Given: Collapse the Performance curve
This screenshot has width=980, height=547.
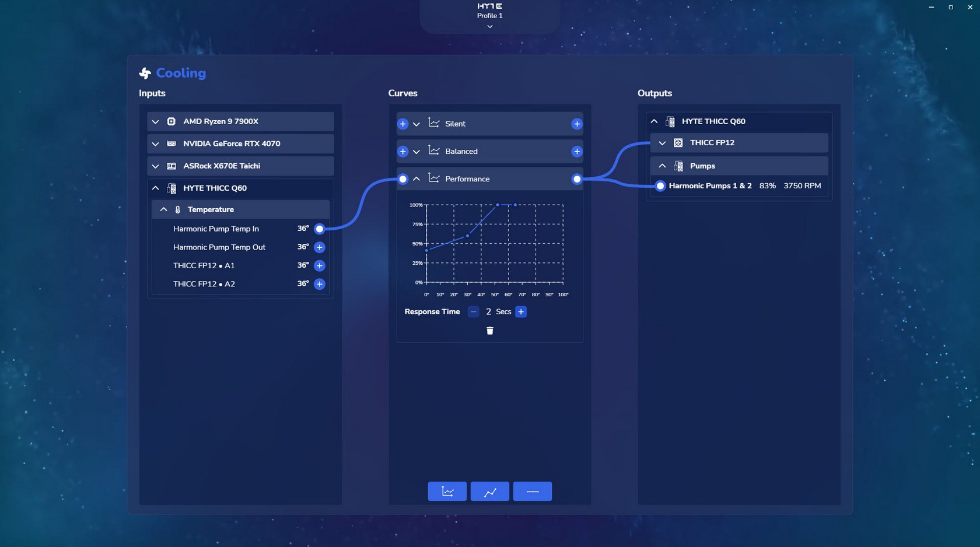Looking at the screenshot, I should 416,179.
